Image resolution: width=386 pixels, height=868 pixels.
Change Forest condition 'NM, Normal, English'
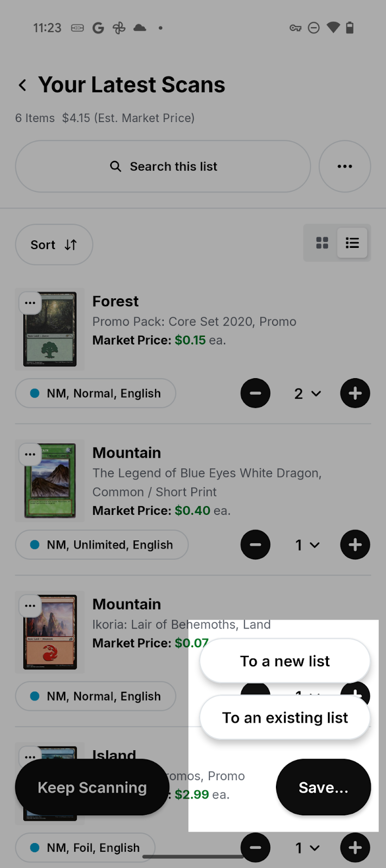point(95,393)
